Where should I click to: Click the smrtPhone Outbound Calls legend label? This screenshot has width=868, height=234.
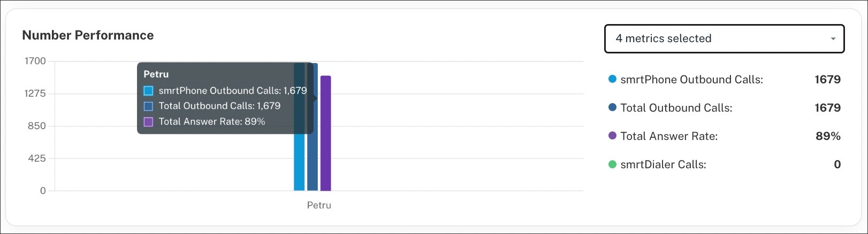click(x=691, y=80)
